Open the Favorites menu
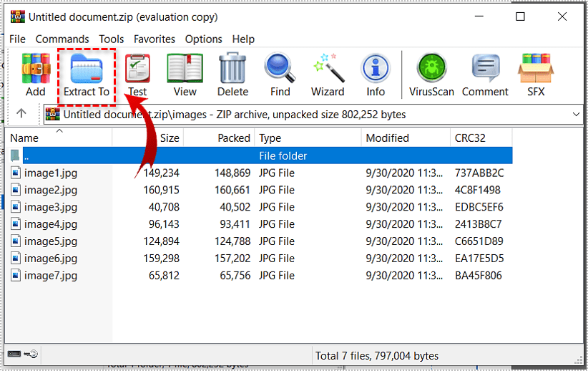The width and height of the screenshot is (588, 371). click(x=154, y=39)
